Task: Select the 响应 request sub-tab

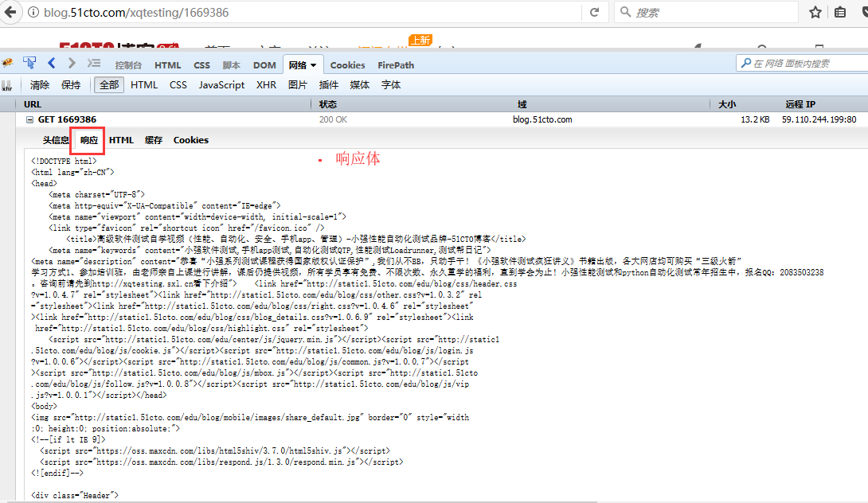Action: point(88,141)
